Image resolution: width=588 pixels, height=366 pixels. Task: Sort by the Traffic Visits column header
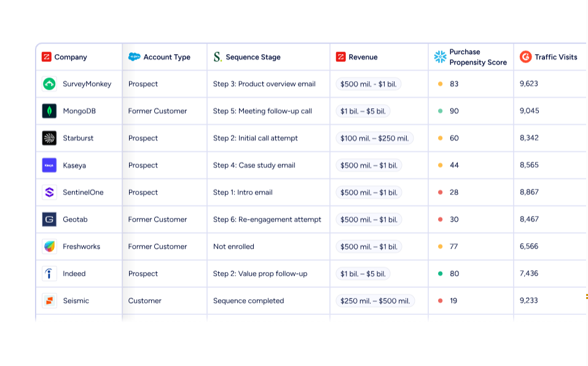pos(556,57)
